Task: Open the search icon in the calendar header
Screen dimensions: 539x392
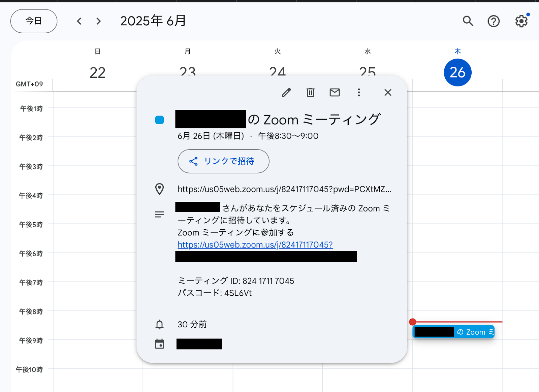Action: coord(468,21)
